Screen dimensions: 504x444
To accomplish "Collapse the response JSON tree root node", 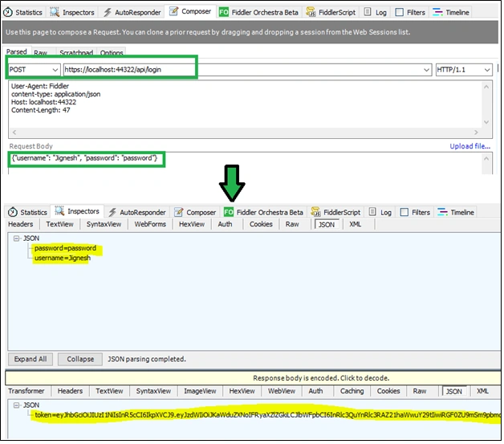I will (16, 405).
